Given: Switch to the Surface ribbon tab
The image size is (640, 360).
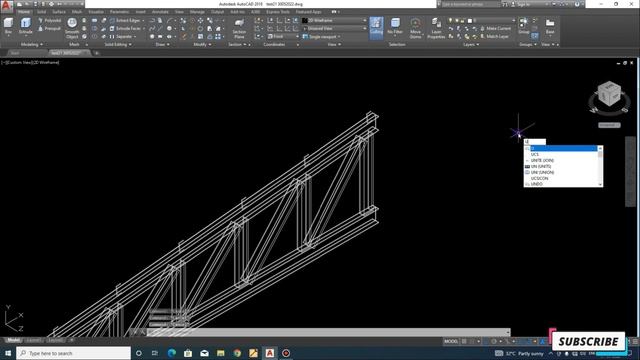Looking at the screenshot, I should coord(59,12).
